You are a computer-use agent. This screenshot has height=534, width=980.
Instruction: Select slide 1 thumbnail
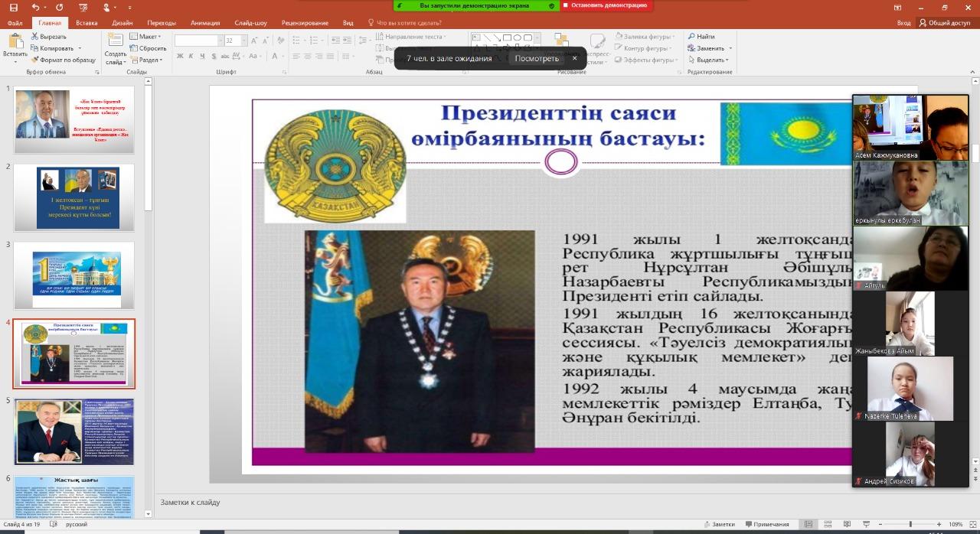(74, 119)
